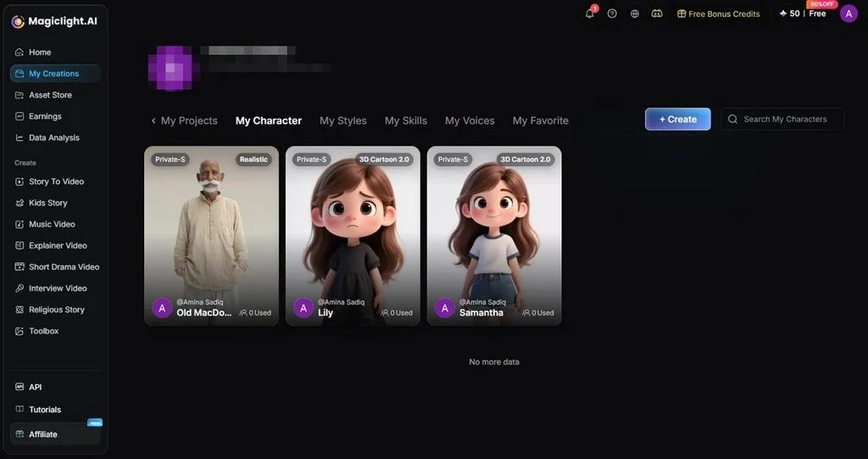Click the pixelated profile picture
The height and width of the screenshot is (459, 868).
170,68
